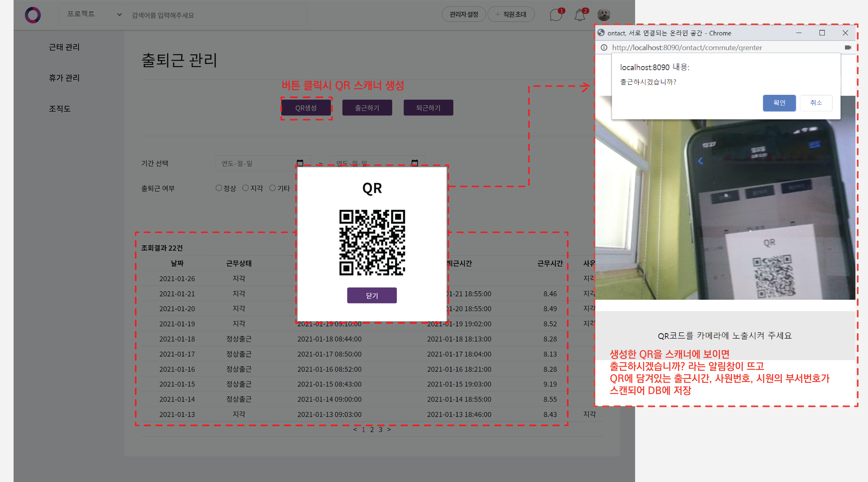Click site info icon in popup address bar

(604, 47)
